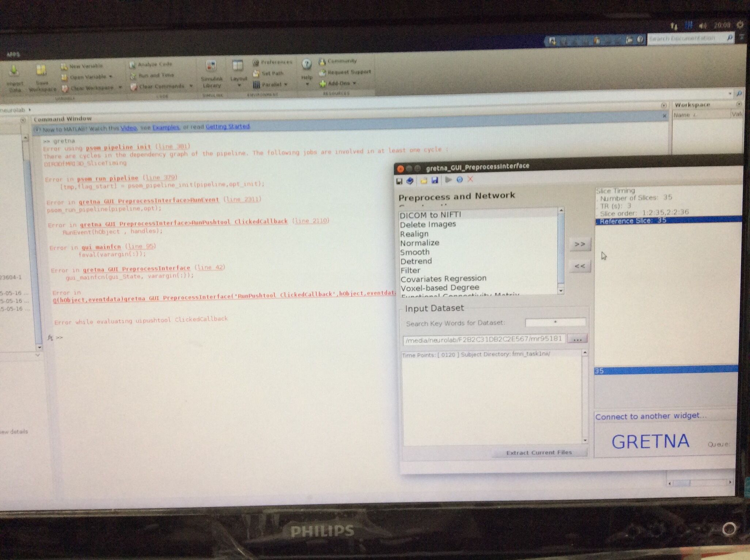Create a New Variable
Image resolution: width=750 pixels, height=560 pixels.
coord(82,66)
